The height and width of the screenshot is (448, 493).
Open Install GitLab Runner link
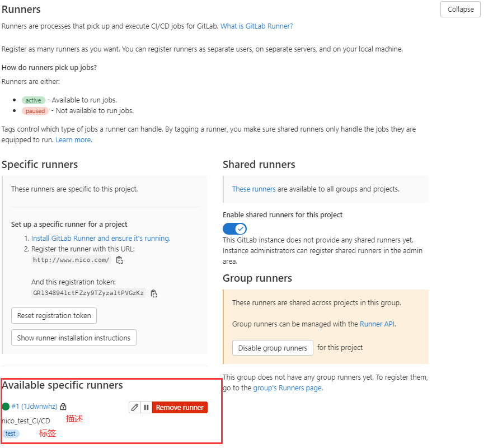[101, 238]
